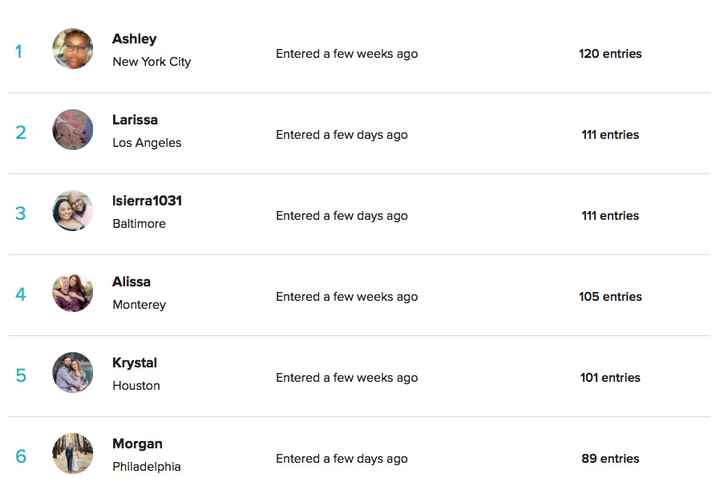Open the Alissa name link
Viewport: 720px width, 490px height.
[x=131, y=282]
